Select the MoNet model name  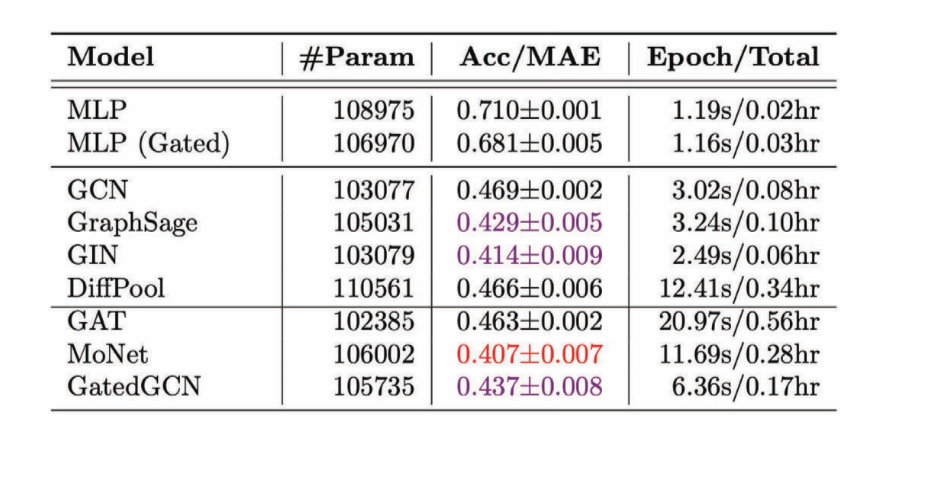pos(107,354)
